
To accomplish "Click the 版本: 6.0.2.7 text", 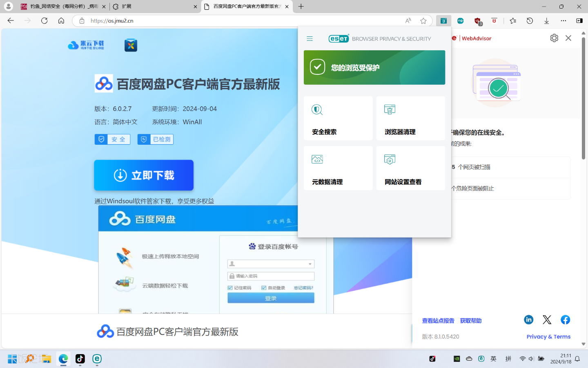I will [113, 109].
